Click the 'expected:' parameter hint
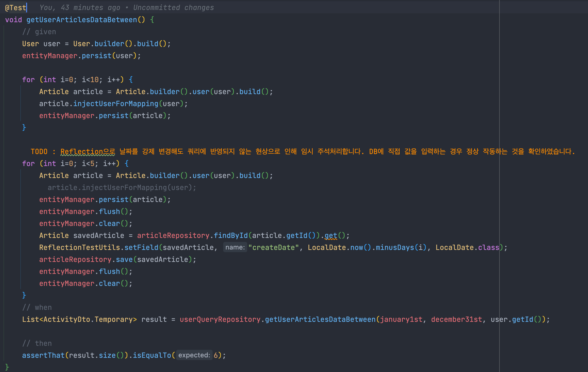588x372 pixels. click(x=194, y=355)
